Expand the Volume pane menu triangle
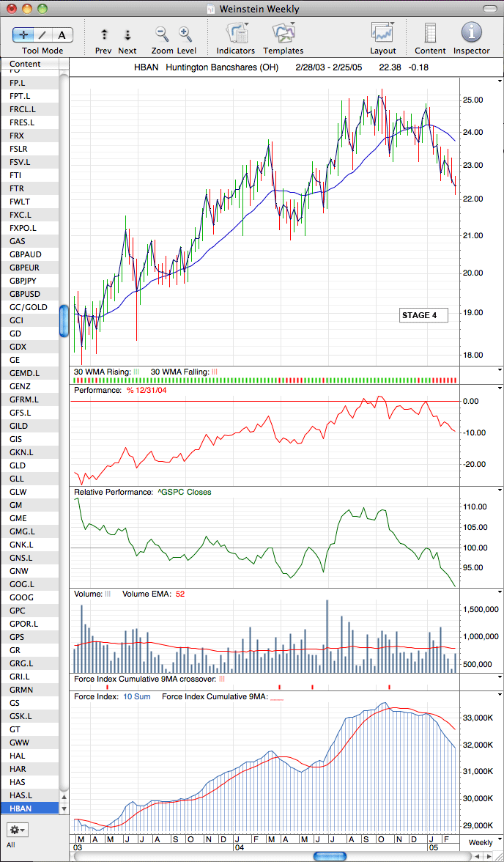 [498, 592]
